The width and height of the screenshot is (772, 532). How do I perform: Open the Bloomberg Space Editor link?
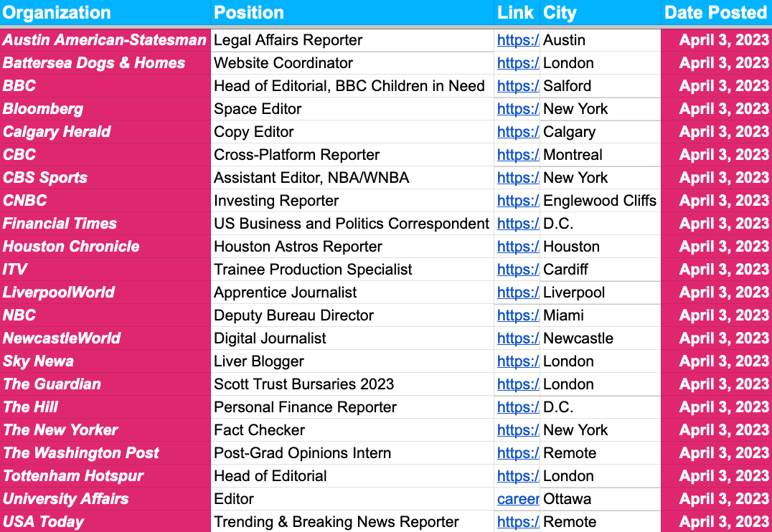(517, 109)
